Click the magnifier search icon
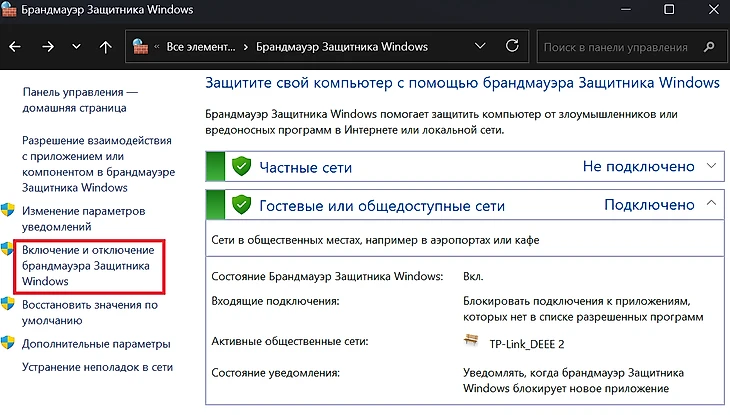730x415 pixels. 709,47
